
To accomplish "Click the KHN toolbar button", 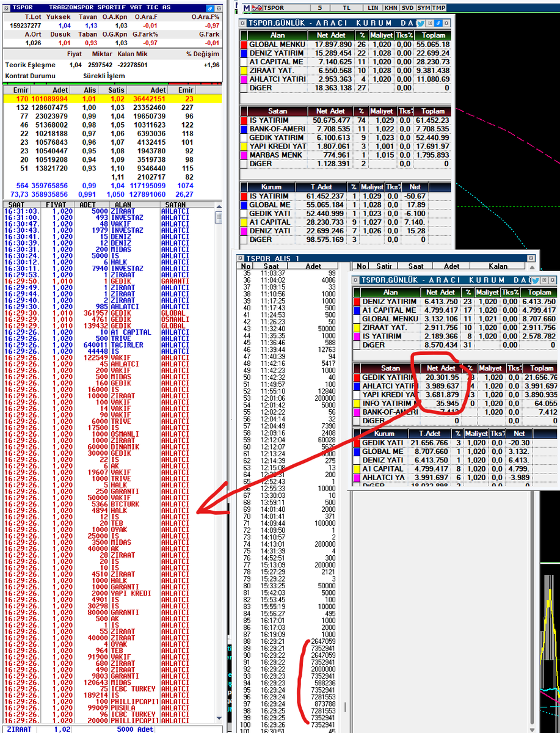I will (391, 8).
